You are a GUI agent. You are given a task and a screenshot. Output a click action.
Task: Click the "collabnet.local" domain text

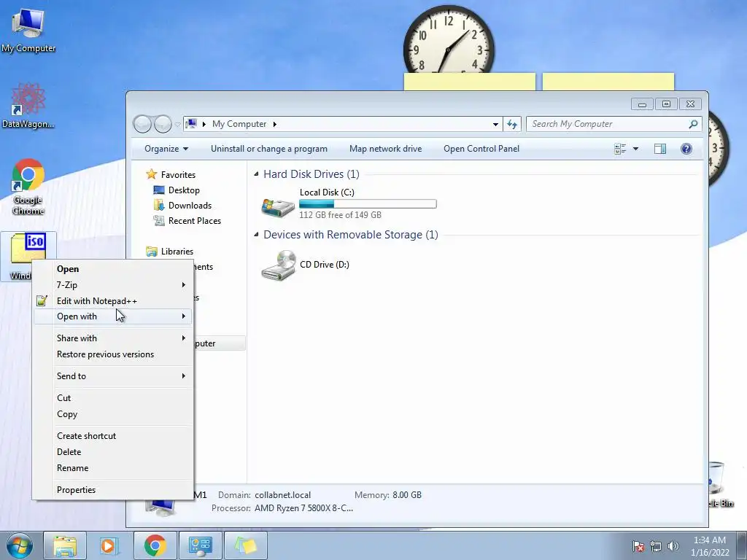pyautogui.click(x=282, y=495)
